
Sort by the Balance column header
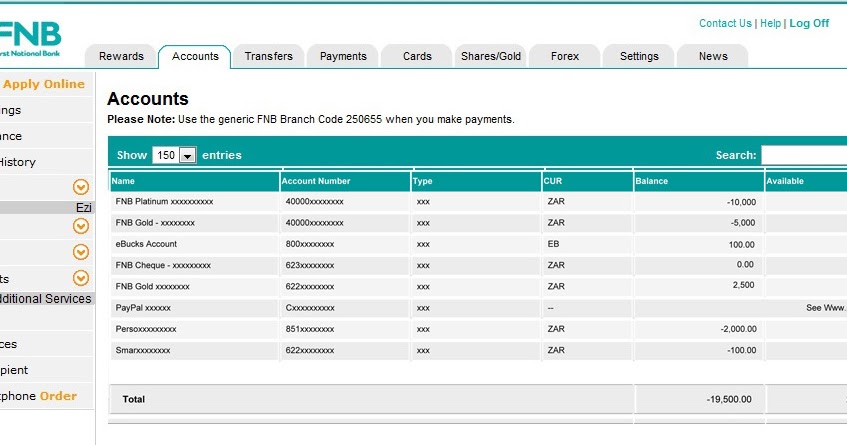click(698, 181)
